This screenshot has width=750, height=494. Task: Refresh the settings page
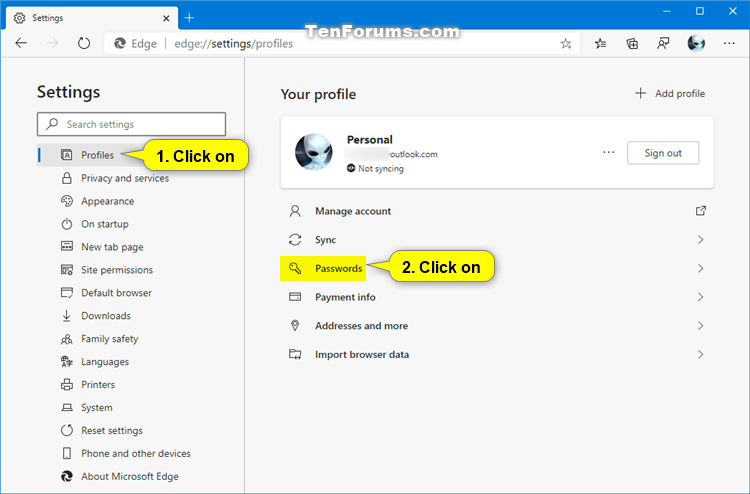point(84,44)
